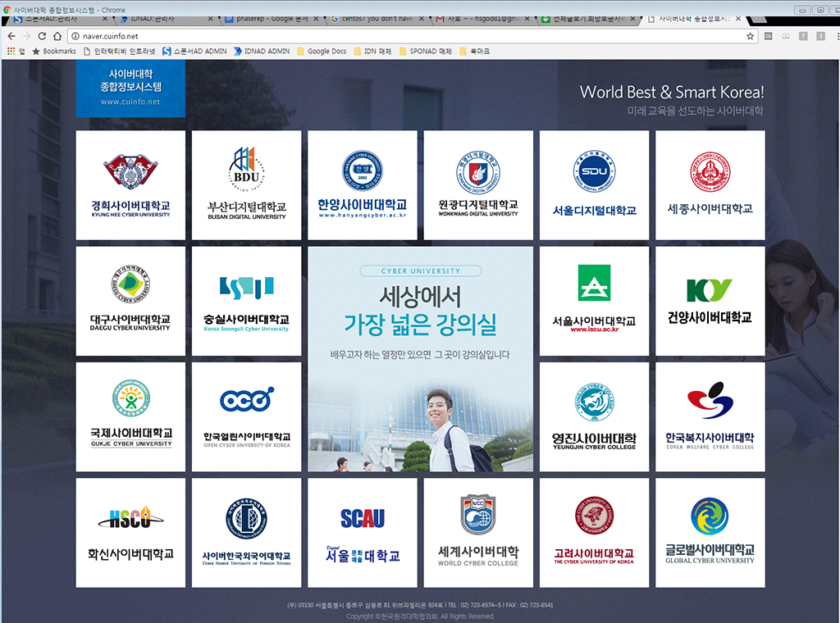Expand the IDN 매체 bookmark folder
The image size is (840, 623).
point(373,52)
